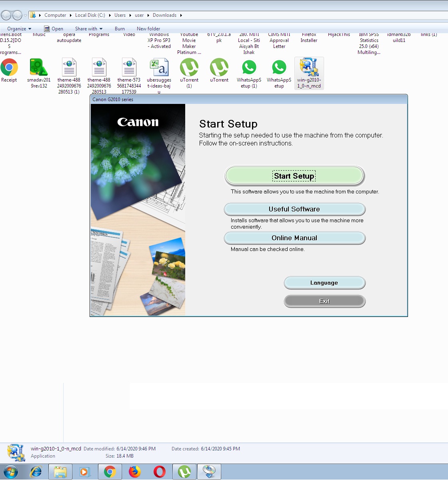Select Windows XP Pro SP3 Activated item
This screenshot has height=482, width=448.
coord(159,40)
